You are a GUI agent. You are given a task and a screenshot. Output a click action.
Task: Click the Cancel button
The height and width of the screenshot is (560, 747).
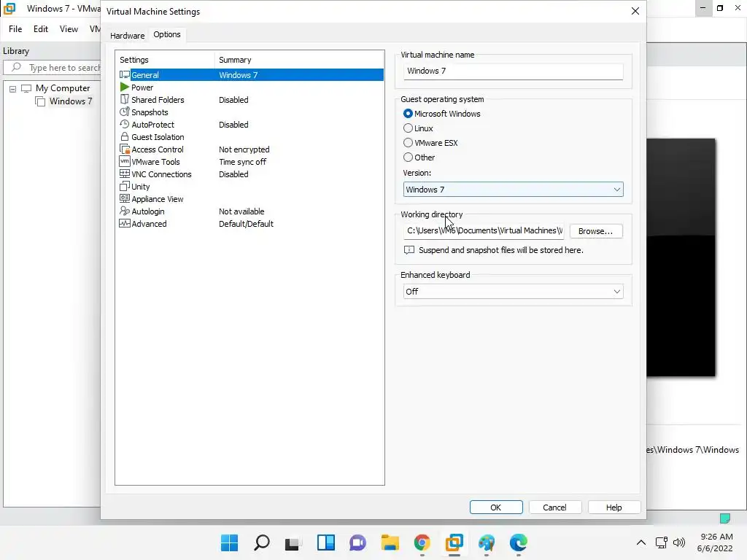[555, 507]
